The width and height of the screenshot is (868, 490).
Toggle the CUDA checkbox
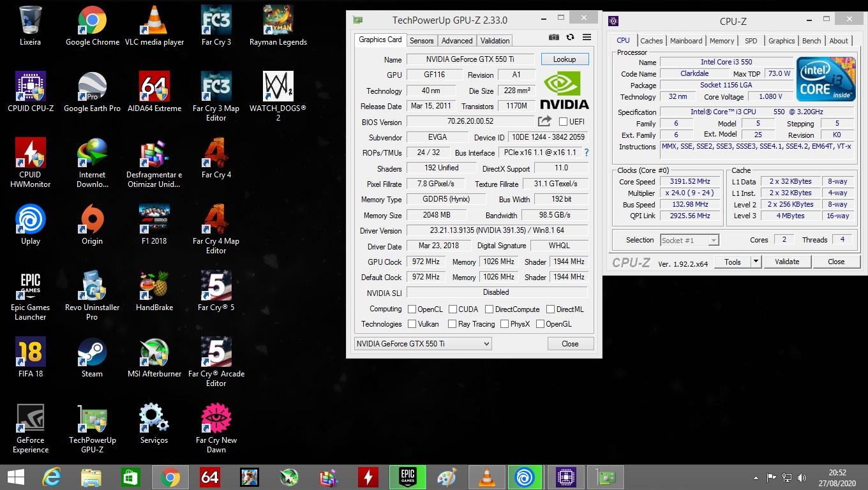click(453, 309)
